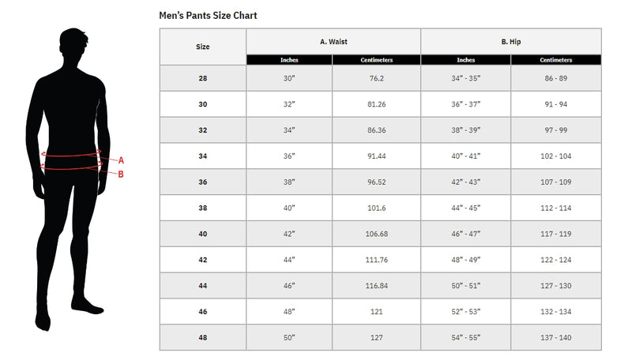
Task: Click the 137 - 140 hip centimeters cell
Action: (556, 337)
